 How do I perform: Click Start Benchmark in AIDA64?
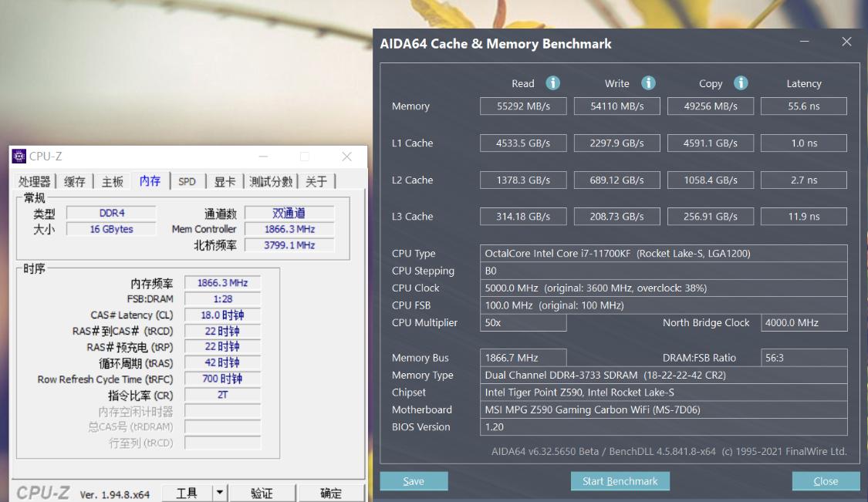point(620,480)
